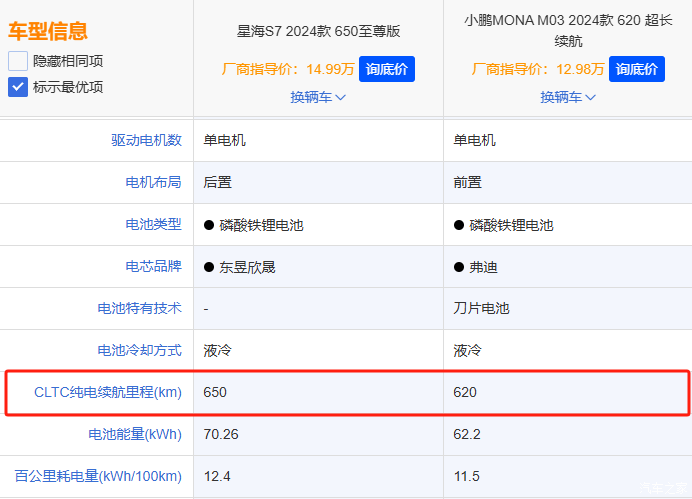Select the 驱动电机数 row label
This screenshot has height=499, width=692.
click(x=146, y=140)
